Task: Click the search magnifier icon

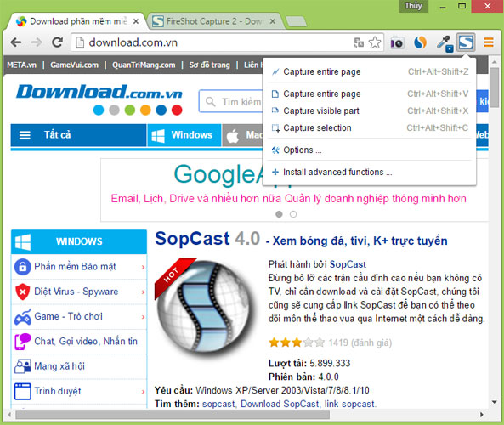Action: pos(210,102)
